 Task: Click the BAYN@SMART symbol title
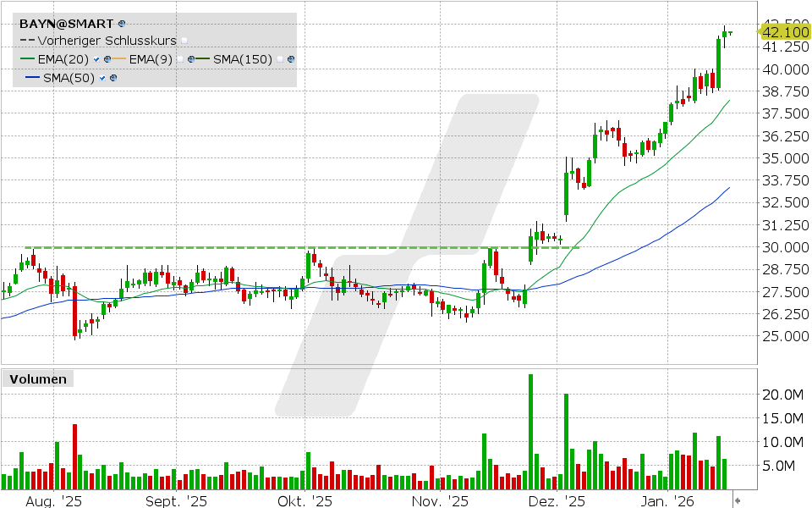point(66,24)
